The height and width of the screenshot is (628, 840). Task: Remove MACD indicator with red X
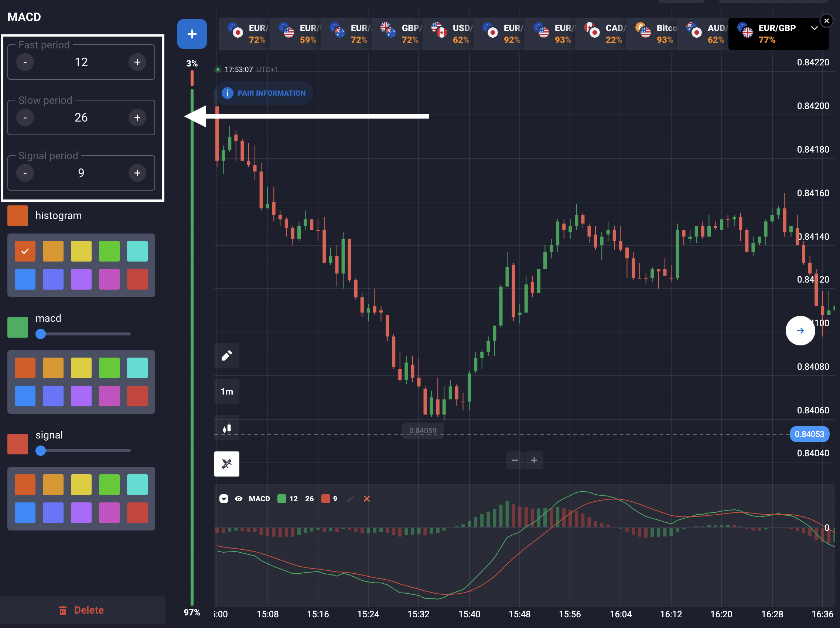click(366, 499)
